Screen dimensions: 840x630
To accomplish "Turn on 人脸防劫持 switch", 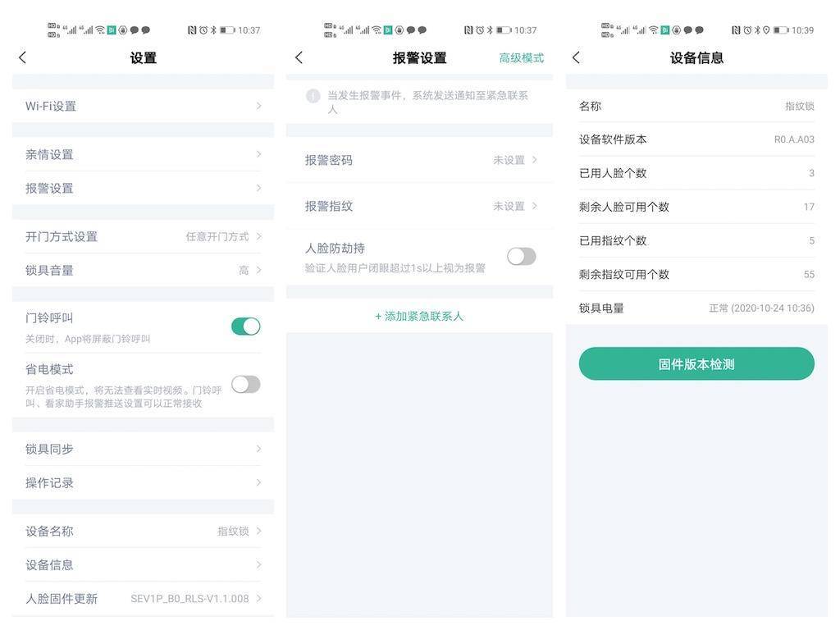I will click(521, 256).
